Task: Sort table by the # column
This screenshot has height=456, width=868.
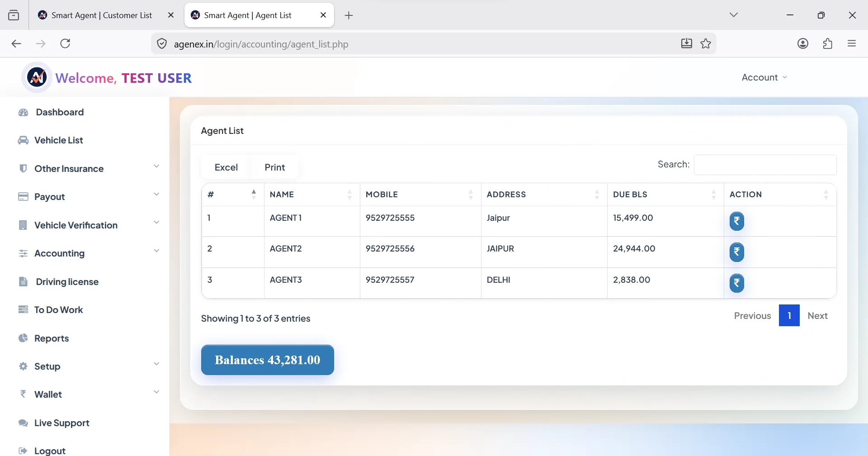Action: [x=233, y=195]
